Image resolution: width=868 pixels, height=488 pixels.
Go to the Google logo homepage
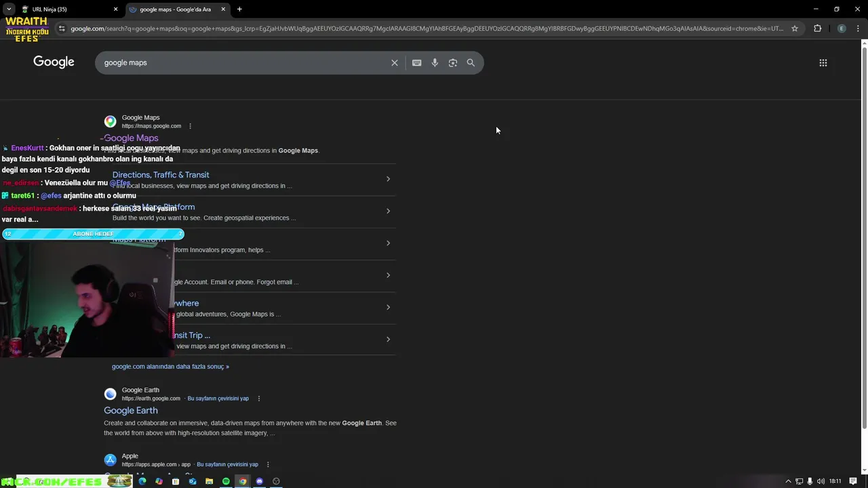pyautogui.click(x=54, y=62)
